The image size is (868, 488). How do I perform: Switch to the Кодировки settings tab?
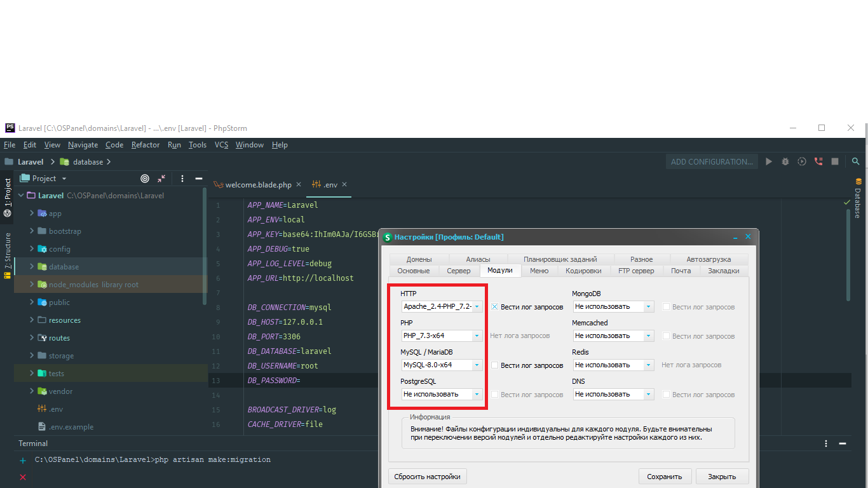pyautogui.click(x=583, y=271)
